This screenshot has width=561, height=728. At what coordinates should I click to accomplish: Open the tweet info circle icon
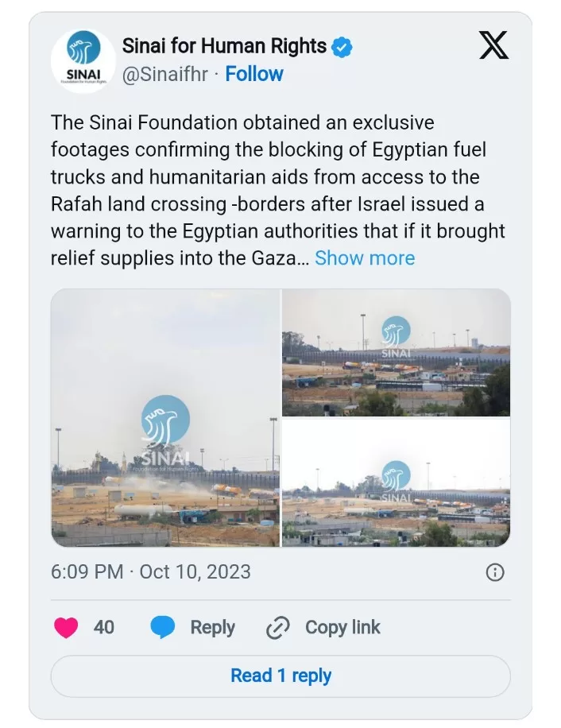point(494,572)
